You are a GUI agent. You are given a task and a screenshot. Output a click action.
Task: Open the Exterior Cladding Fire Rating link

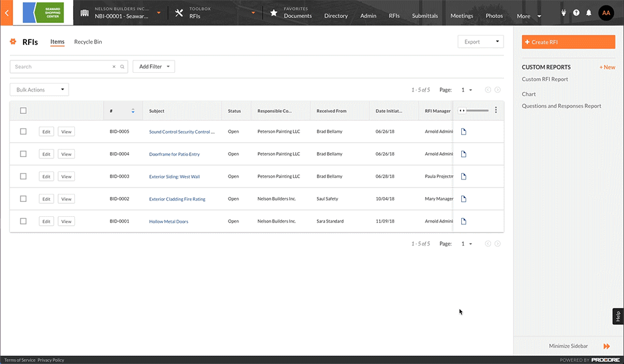click(x=177, y=199)
